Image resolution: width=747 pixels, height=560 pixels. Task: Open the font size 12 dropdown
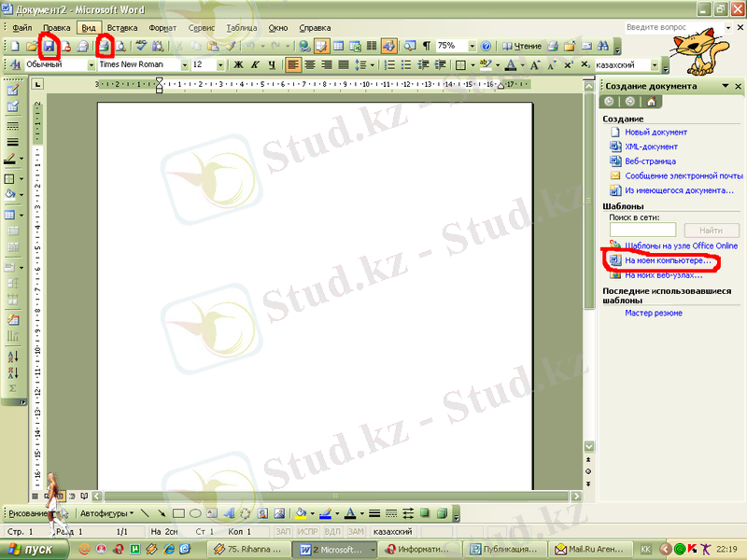point(220,64)
